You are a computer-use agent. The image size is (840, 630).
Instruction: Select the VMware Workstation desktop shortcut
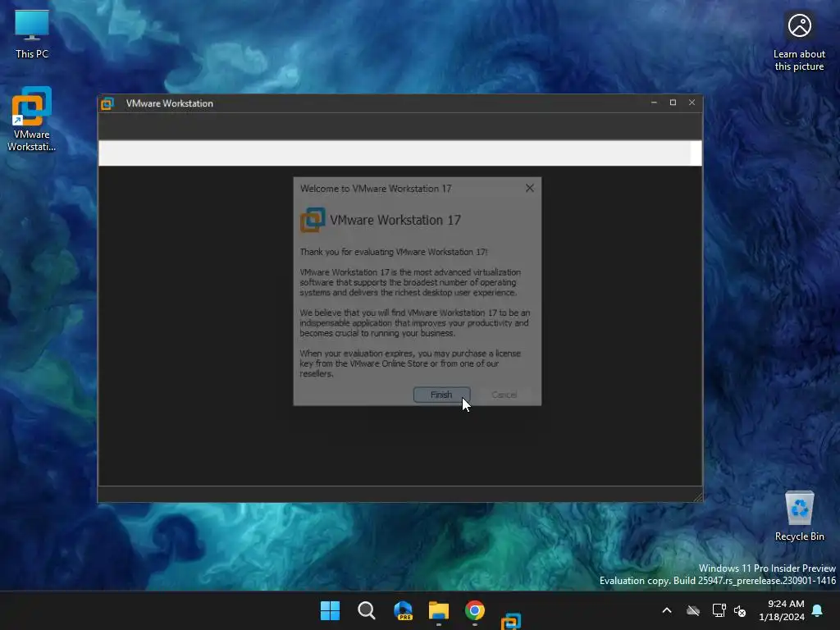point(32,119)
